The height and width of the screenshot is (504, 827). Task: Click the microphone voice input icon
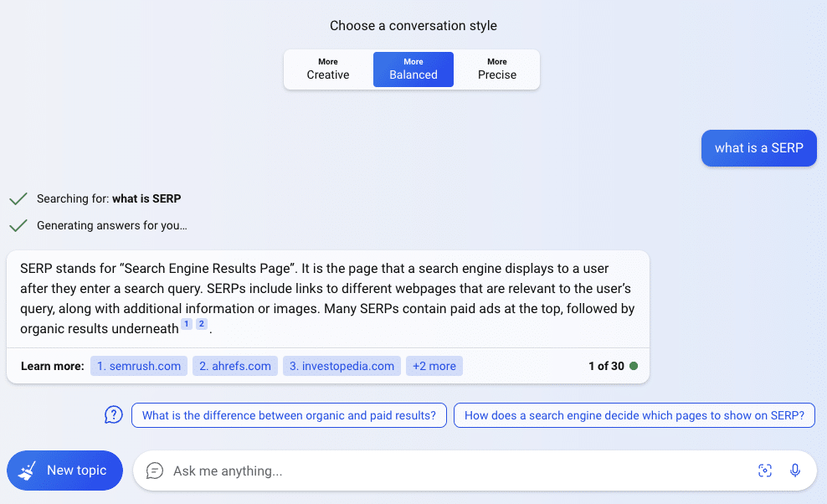coord(795,471)
